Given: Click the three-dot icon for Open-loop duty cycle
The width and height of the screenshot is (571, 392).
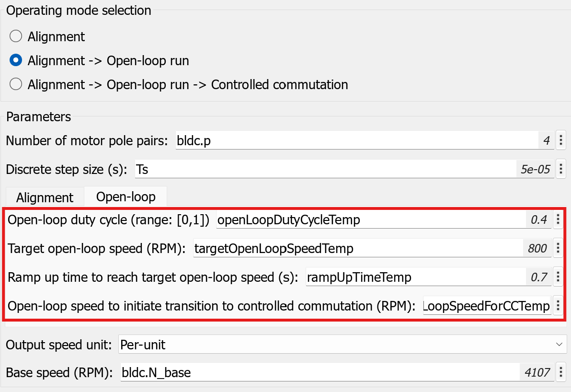Looking at the screenshot, I should [558, 220].
